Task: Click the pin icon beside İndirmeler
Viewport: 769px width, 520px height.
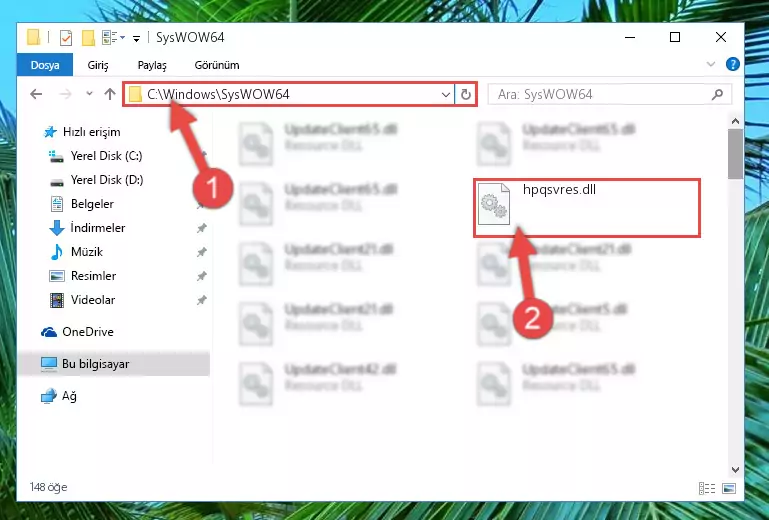Action: pyautogui.click(x=201, y=228)
